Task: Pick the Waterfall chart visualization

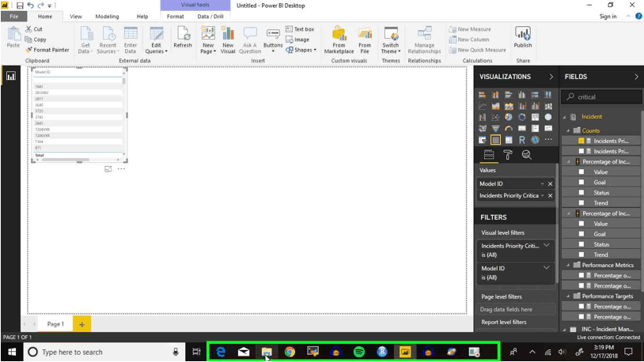Action: coord(482,118)
